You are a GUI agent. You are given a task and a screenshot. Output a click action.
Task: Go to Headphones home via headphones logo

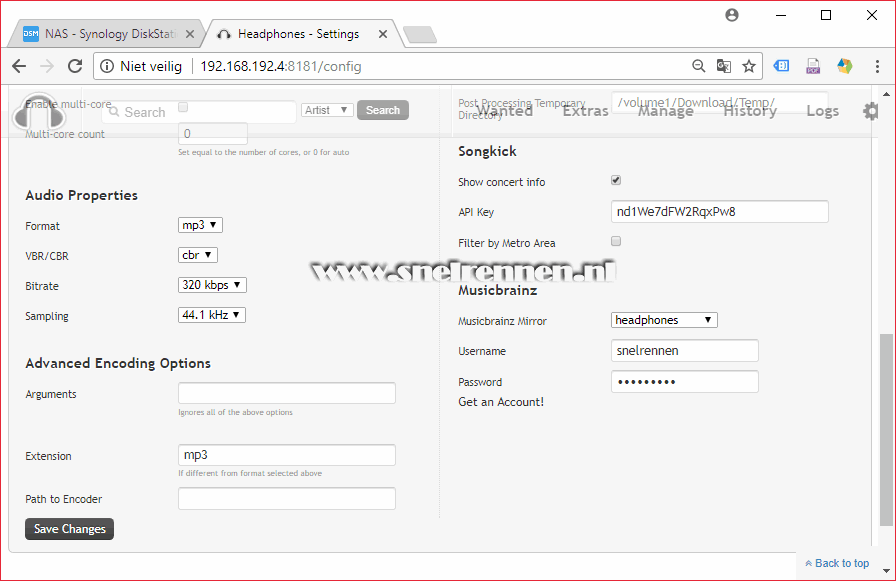(x=39, y=113)
